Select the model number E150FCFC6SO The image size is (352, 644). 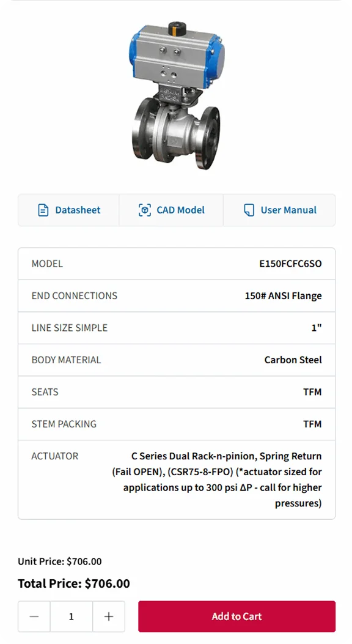[290, 264]
